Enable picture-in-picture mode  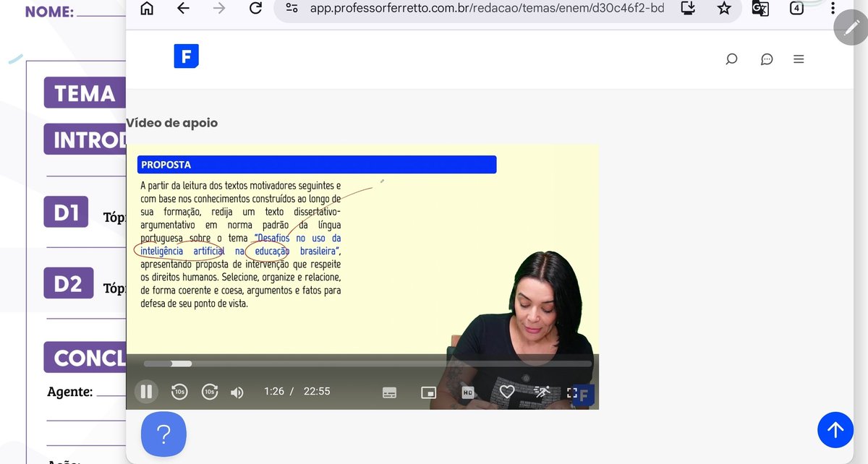point(429,392)
